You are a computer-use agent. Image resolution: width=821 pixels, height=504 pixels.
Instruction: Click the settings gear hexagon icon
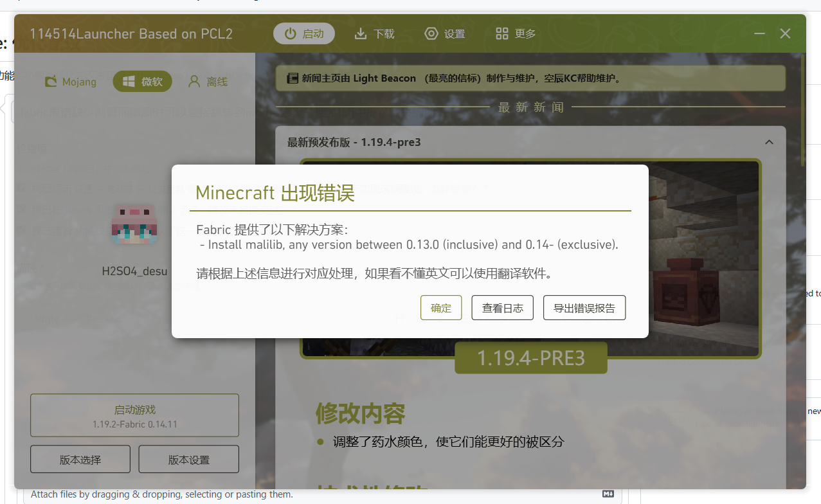431,33
